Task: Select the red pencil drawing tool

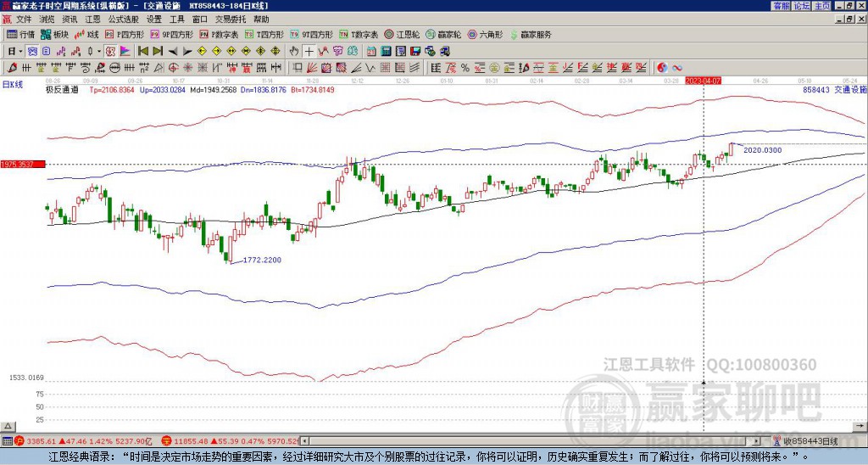Action: point(12,68)
